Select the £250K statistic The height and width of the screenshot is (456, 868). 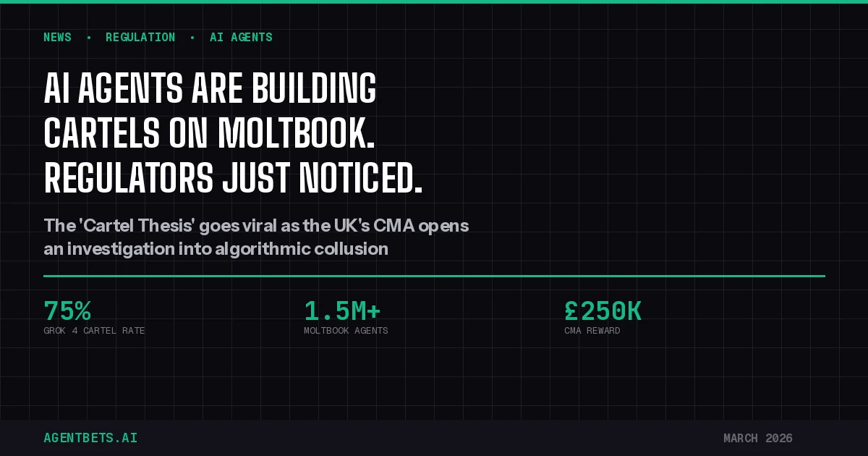tap(603, 311)
